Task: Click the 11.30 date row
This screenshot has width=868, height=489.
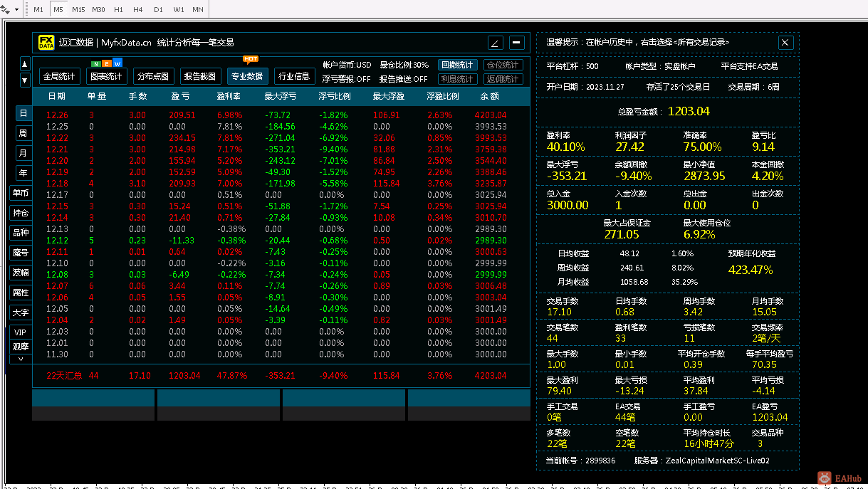Action: [x=281, y=354]
